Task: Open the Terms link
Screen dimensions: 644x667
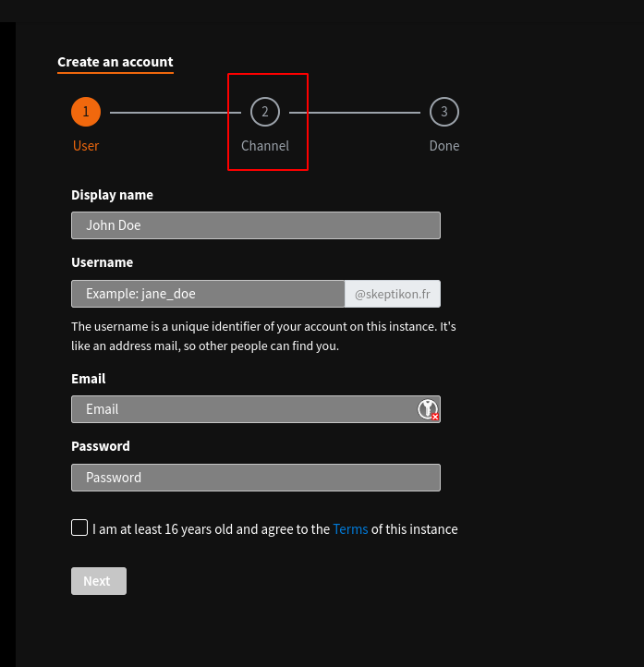Action: tap(350, 529)
